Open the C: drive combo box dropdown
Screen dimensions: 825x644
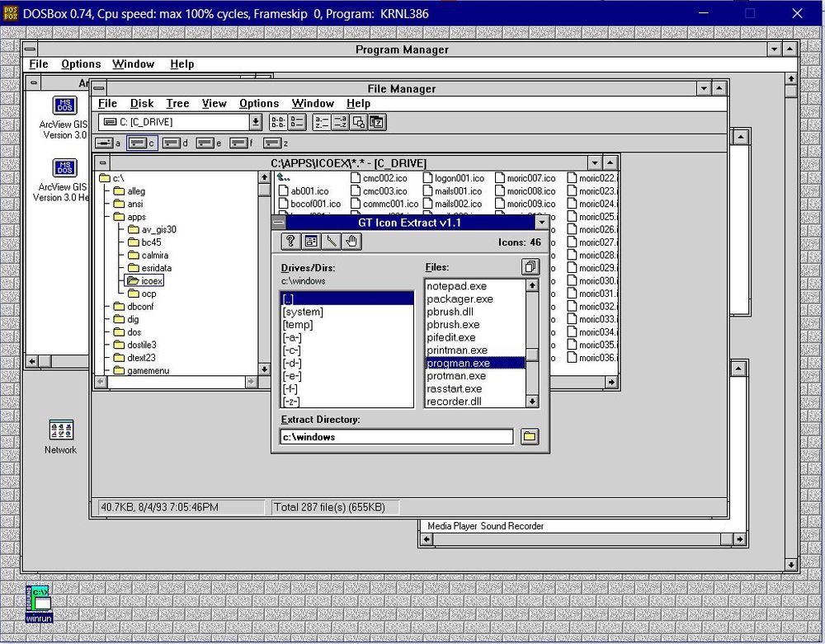pos(256,121)
